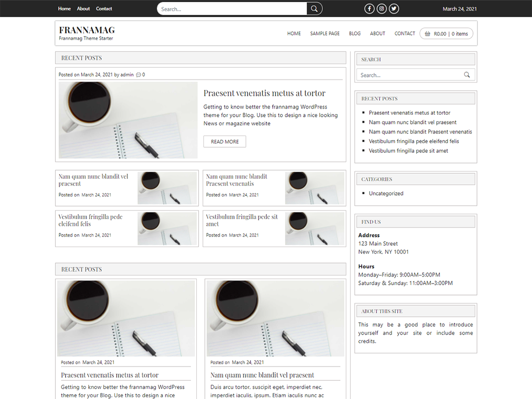Open 'Vestibulum fringilla pede sit amet' in sidebar
The image size is (532, 399).
click(x=408, y=151)
